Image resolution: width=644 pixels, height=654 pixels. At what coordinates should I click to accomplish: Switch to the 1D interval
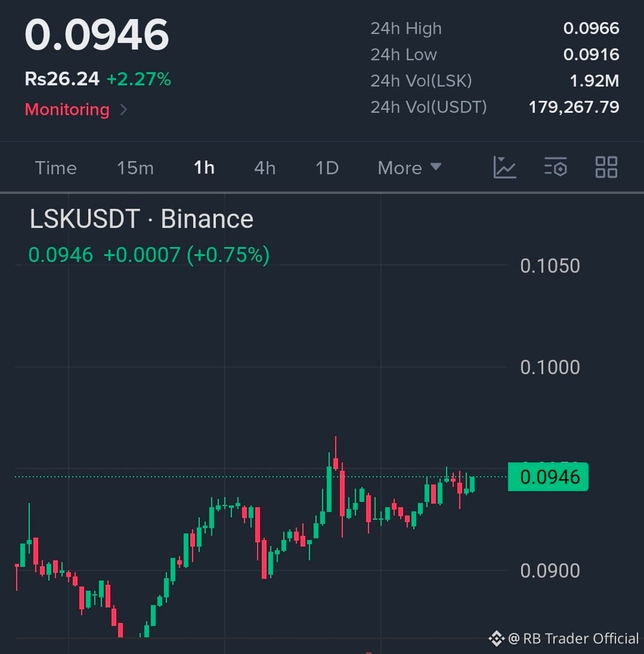pyautogui.click(x=327, y=168)
